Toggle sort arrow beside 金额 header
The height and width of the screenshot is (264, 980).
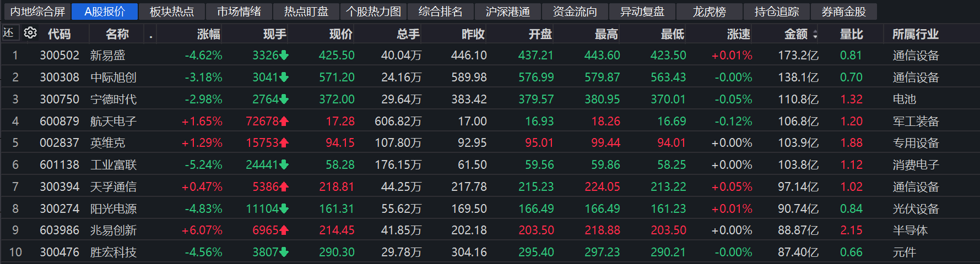815,35
